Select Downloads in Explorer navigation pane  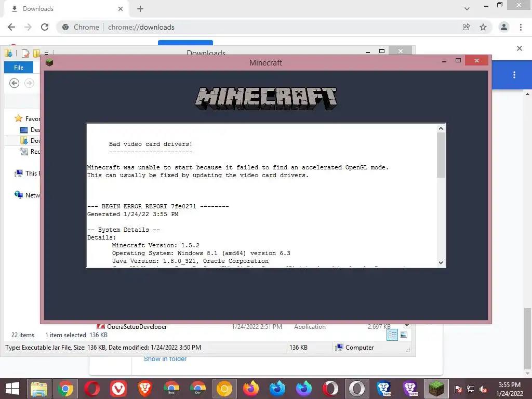[x=30, y=140]
